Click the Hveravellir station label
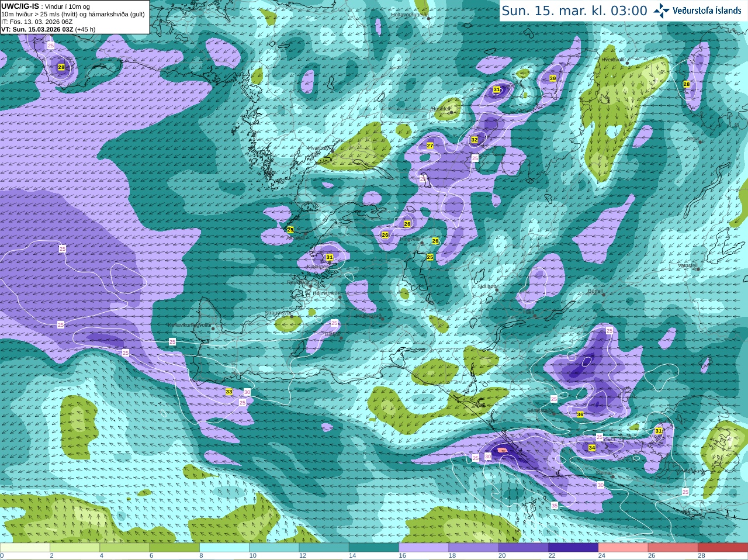This screenshot has width=748, height=560. 614,60
